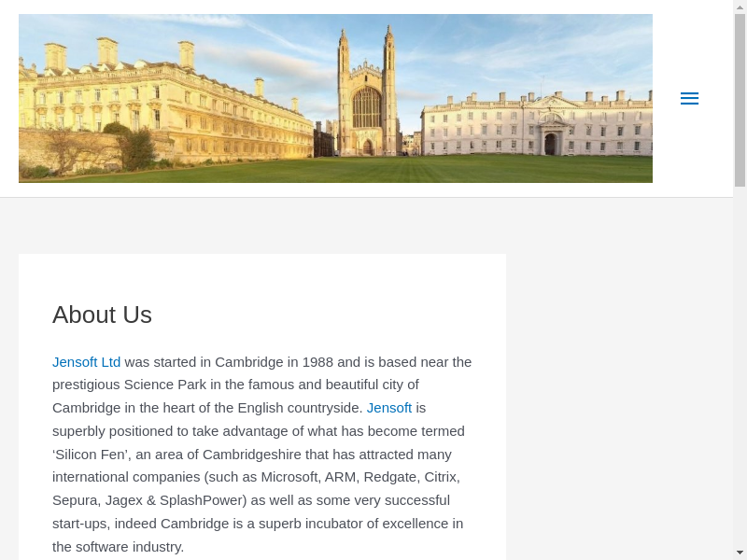This screenshot has height=560, width=747.
Task: Open the hamburger main menu
Action: (x=689, y=99)
